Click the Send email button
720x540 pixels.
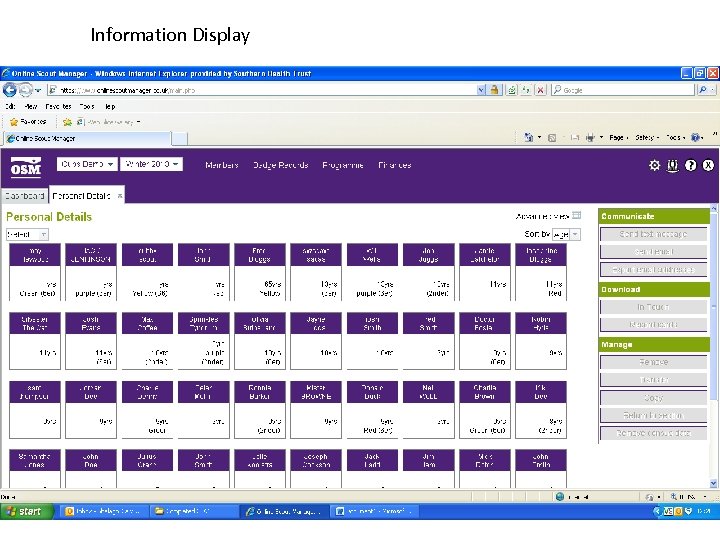653,252
